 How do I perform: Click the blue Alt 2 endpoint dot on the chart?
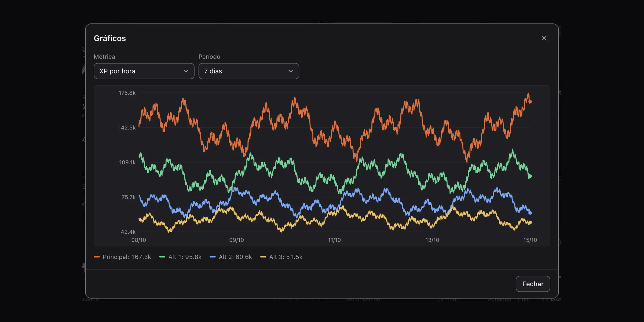pos(530,213)
